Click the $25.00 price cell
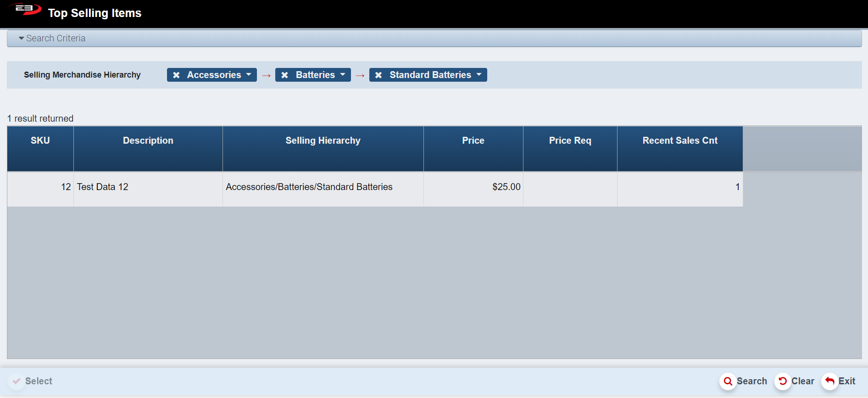The height and width of the screenshot is (398, 868). click(506, 187)
